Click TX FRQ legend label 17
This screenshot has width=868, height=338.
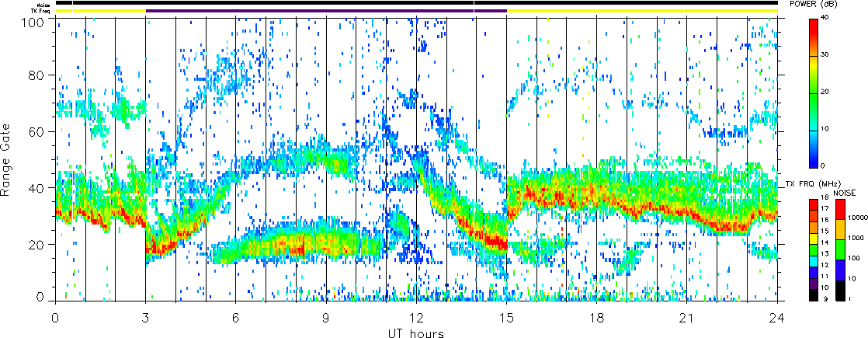(825, 208)
